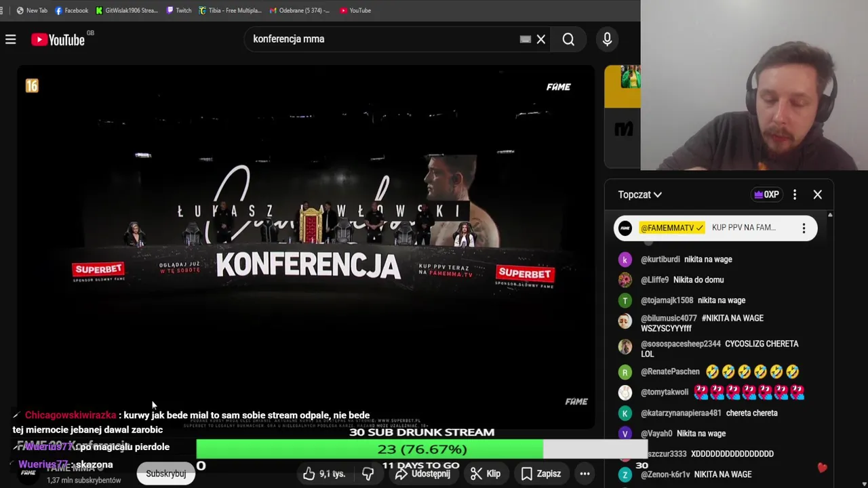The height and width of the screenshot is (488, 868).
Task: Click the @bilumusic4077 chat username
Action: click(x=669, y=318)
